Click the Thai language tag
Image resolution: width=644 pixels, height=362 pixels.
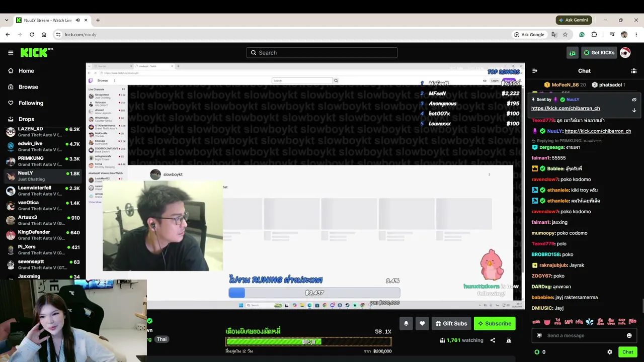162,339
